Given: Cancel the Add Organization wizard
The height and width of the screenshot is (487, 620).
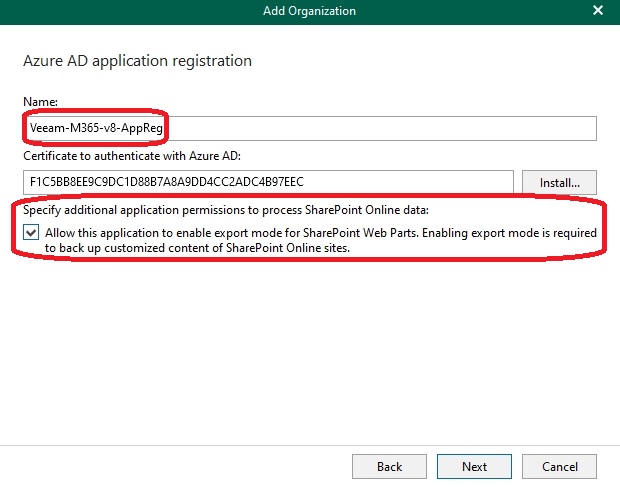Looking at the screenshot, I should click(x=559, y=466).
